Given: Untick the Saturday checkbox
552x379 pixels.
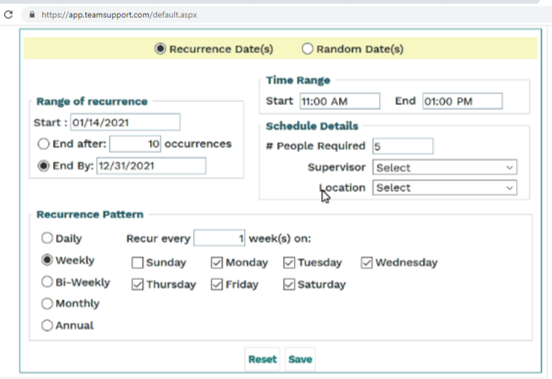Looking at the screenshot, I should coord(289,284).
